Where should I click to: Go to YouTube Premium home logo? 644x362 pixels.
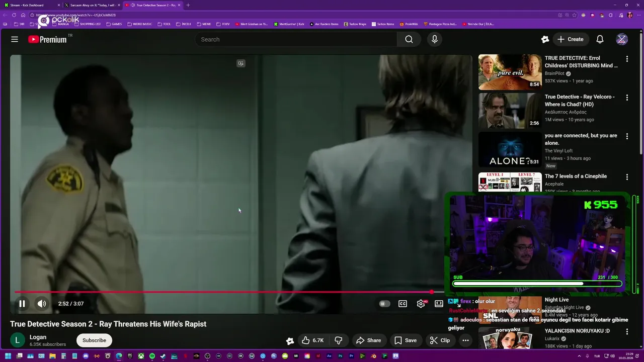(x=48, y=39)
